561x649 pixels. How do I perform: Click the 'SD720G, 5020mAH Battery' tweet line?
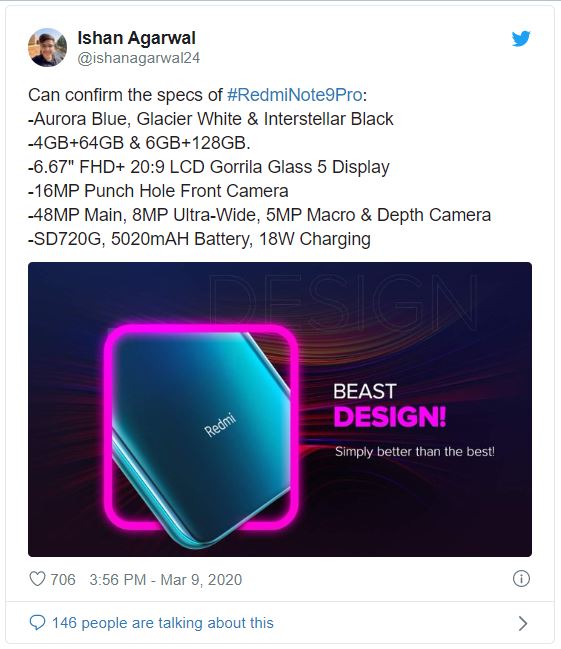pyautogui.click(x=199, y=239)
